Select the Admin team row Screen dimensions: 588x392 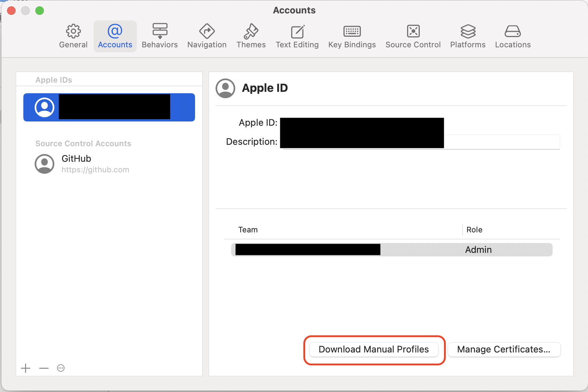tap(392, 250)
